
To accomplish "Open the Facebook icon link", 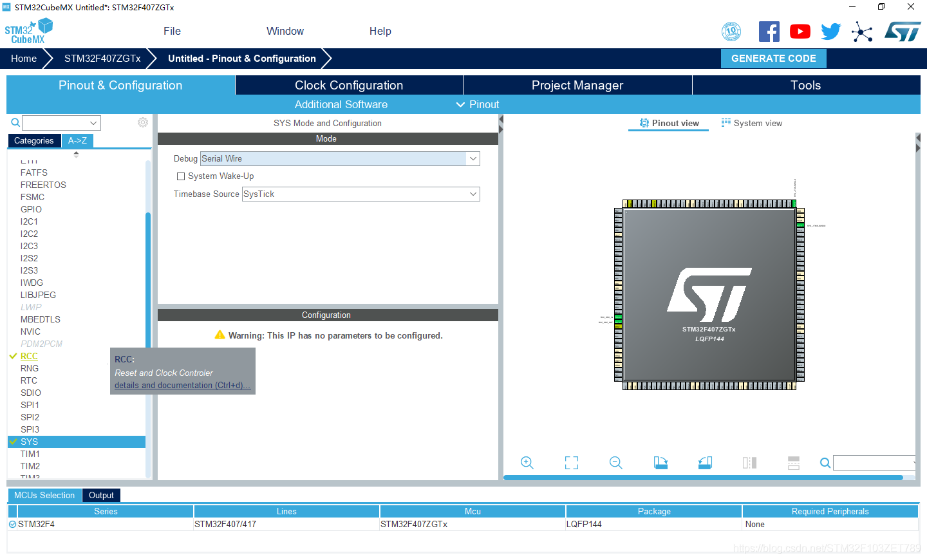I will [769, 32].
